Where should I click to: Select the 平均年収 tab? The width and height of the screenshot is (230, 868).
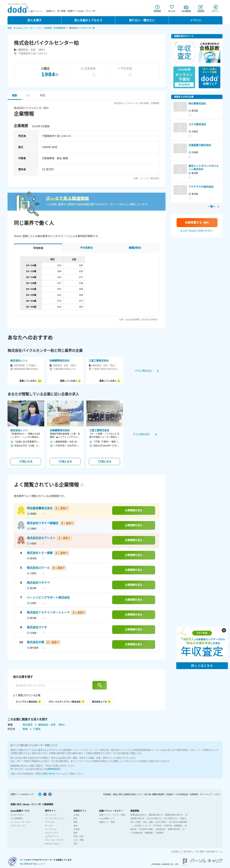[x=38, y=248]
